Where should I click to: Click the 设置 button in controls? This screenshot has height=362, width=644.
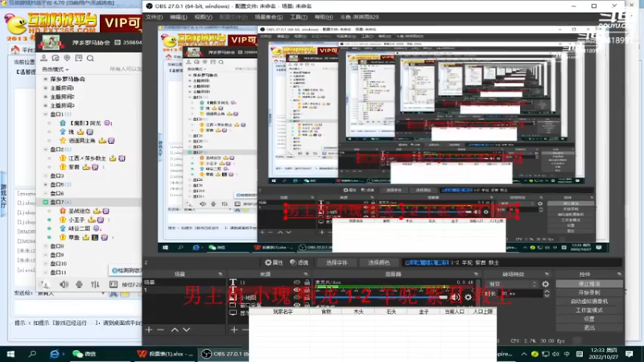[x=589, y=319]
